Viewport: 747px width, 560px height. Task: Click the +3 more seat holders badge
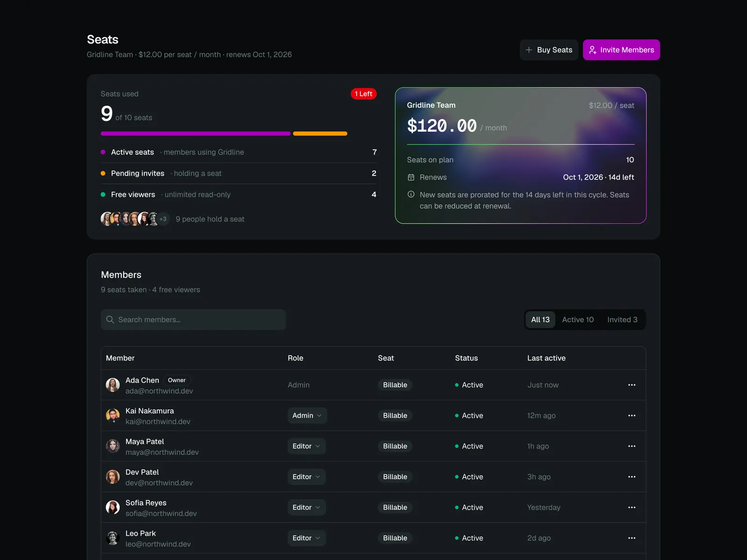pos(163,219)
